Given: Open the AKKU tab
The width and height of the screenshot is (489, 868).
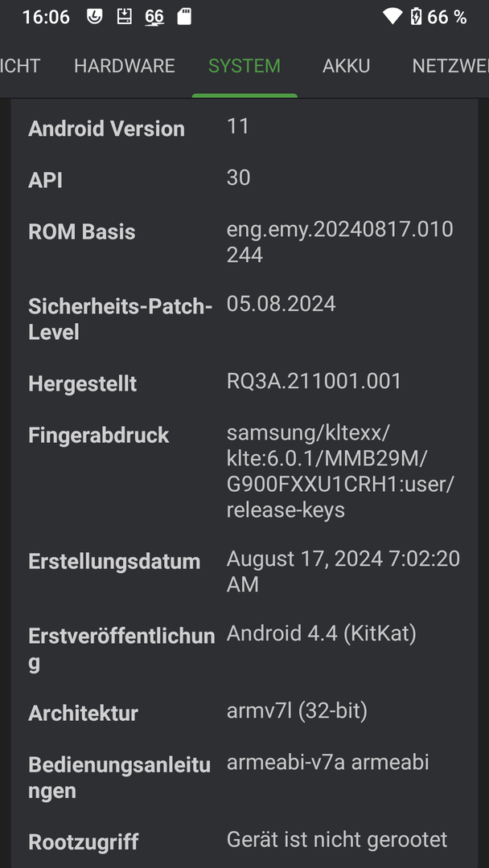Looking at the screenshot, I should tap(347, 66).
